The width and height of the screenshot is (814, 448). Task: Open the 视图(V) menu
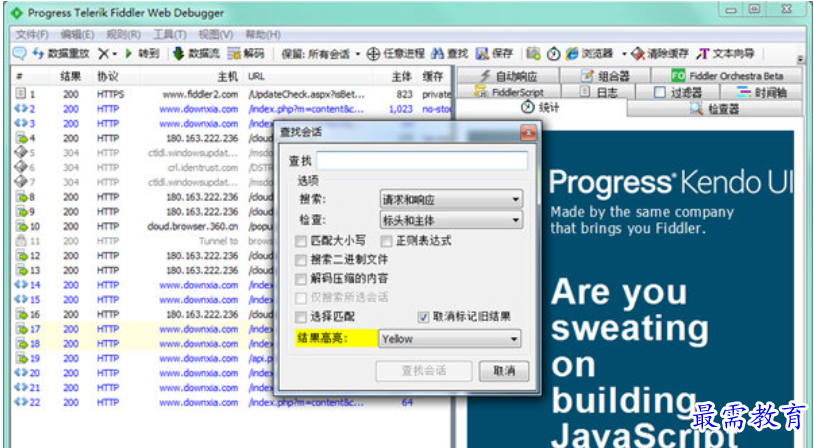click(215, 35)
